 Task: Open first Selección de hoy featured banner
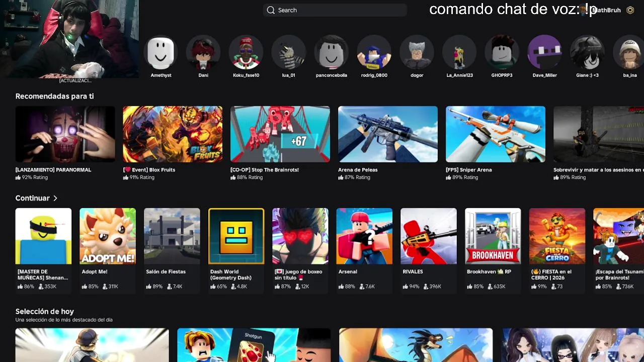pos(92,345)
